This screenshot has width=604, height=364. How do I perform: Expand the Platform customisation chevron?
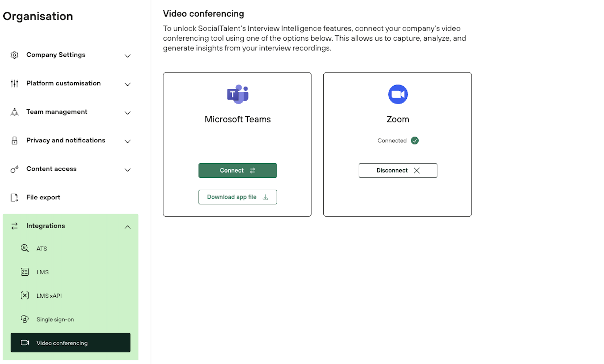pos(128,84)
